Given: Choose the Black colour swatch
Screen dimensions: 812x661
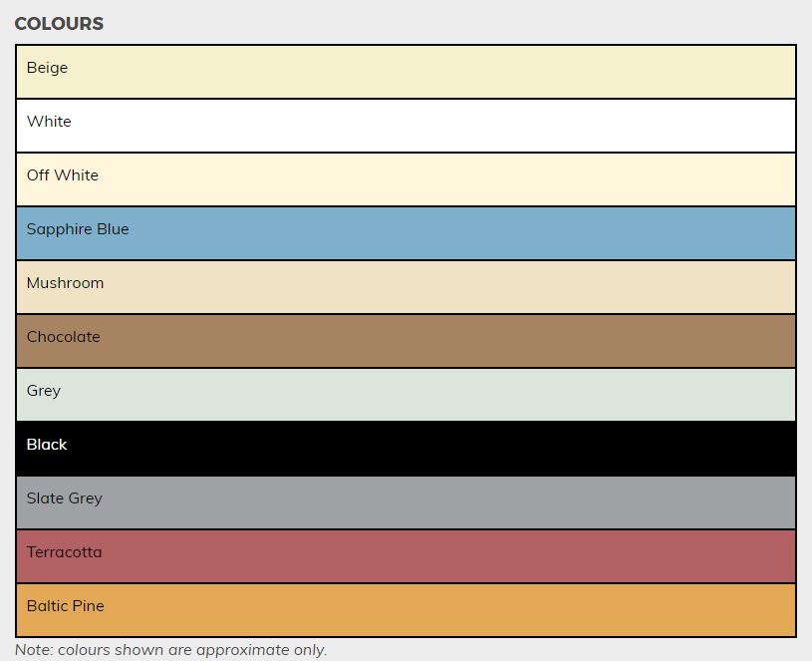Looking at the screenshot, I should [406, 449].
